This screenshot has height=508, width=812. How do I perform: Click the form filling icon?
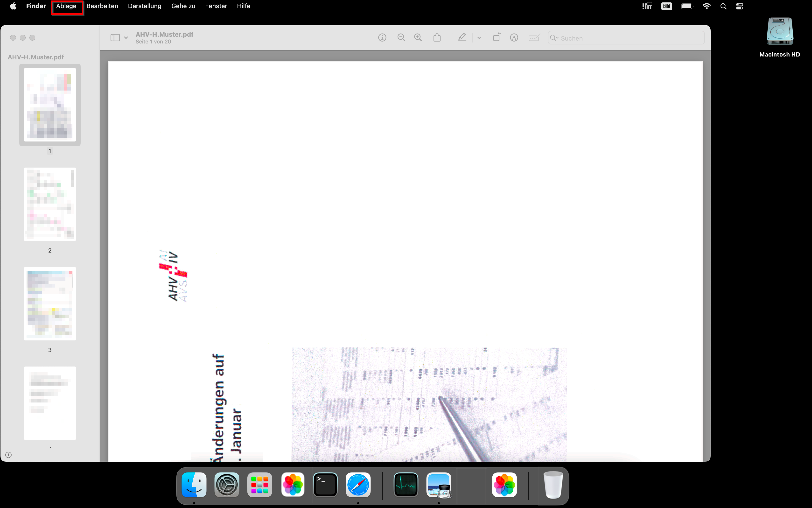point(534,38)
